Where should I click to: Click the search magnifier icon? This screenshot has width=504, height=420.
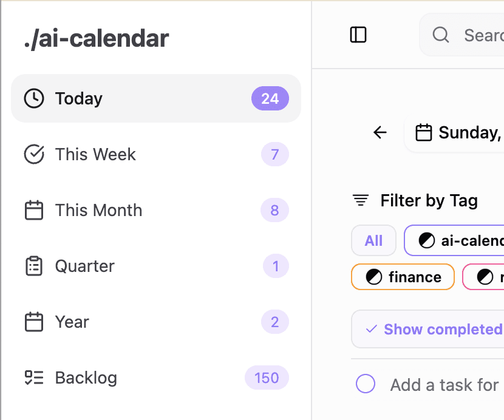[x=441, y=35]
